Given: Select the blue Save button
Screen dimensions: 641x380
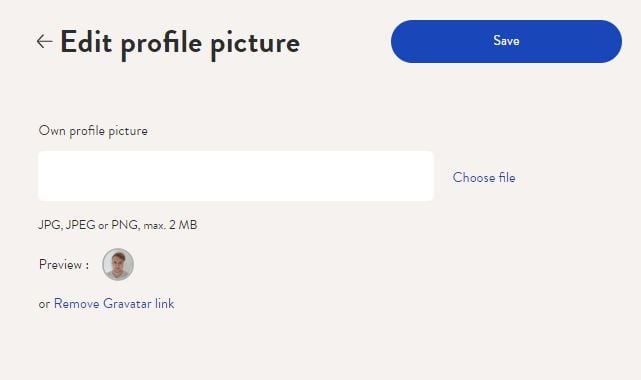Looking at the screenshot, I should pos(506,41).
